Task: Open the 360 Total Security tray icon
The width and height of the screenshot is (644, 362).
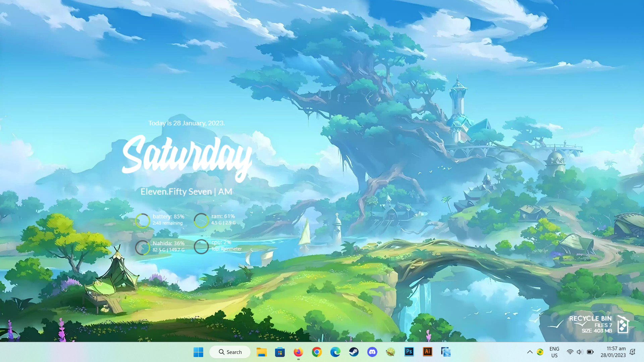Action: 541,352
